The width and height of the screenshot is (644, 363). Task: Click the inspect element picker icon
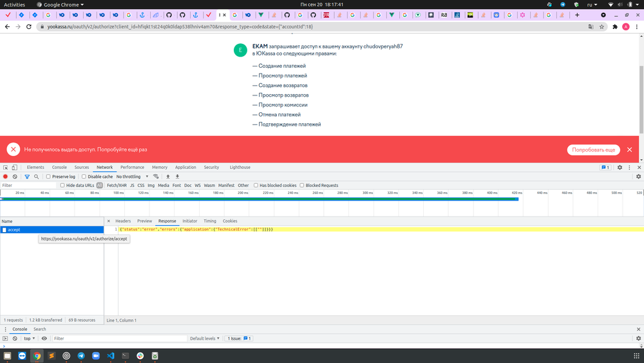coord(5,168)
